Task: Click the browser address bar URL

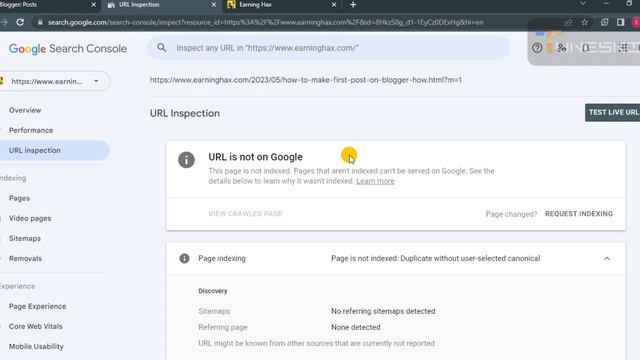Action: coord(265,22)
